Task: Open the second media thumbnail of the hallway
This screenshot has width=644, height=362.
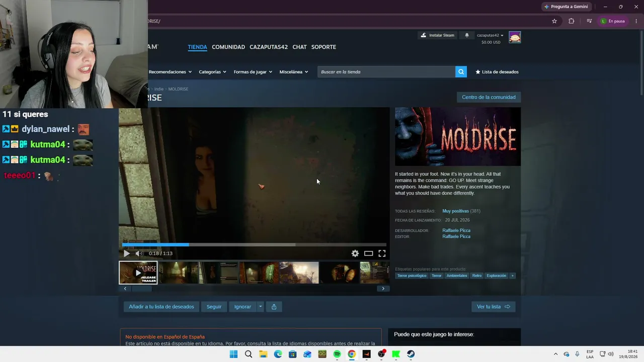Action: click(x=178, y=273)
